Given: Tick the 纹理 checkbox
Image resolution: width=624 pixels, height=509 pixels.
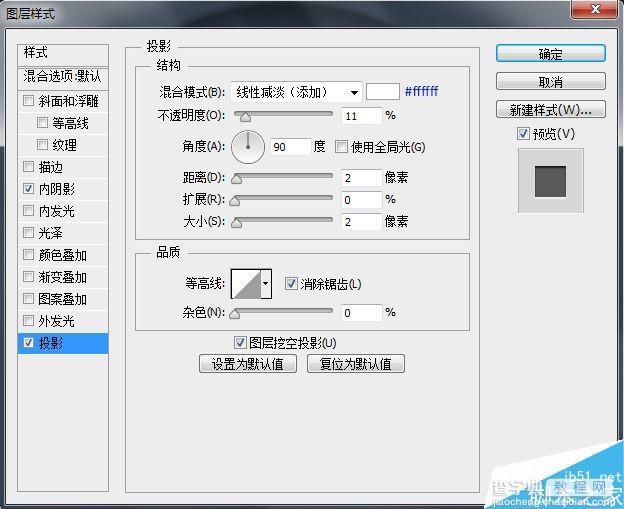Looking at the screenshot, I should pyautogui.click(x=42, y=144).
